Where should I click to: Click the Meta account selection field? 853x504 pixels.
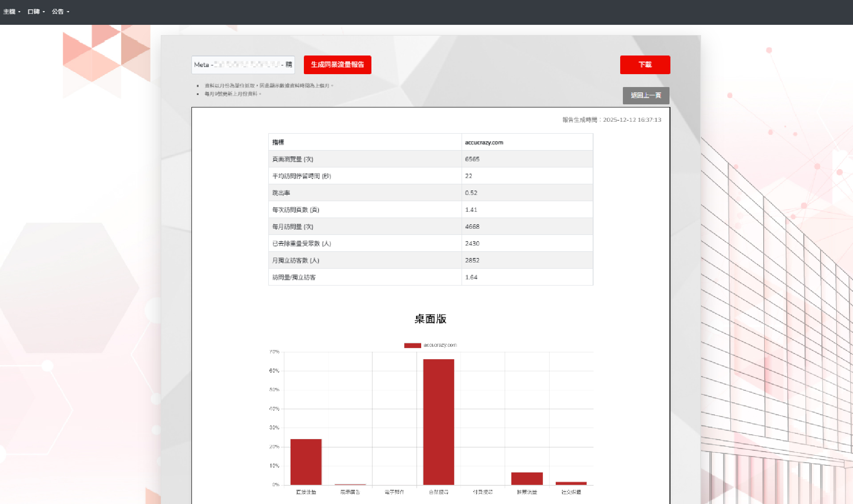(x=243, y=65)
